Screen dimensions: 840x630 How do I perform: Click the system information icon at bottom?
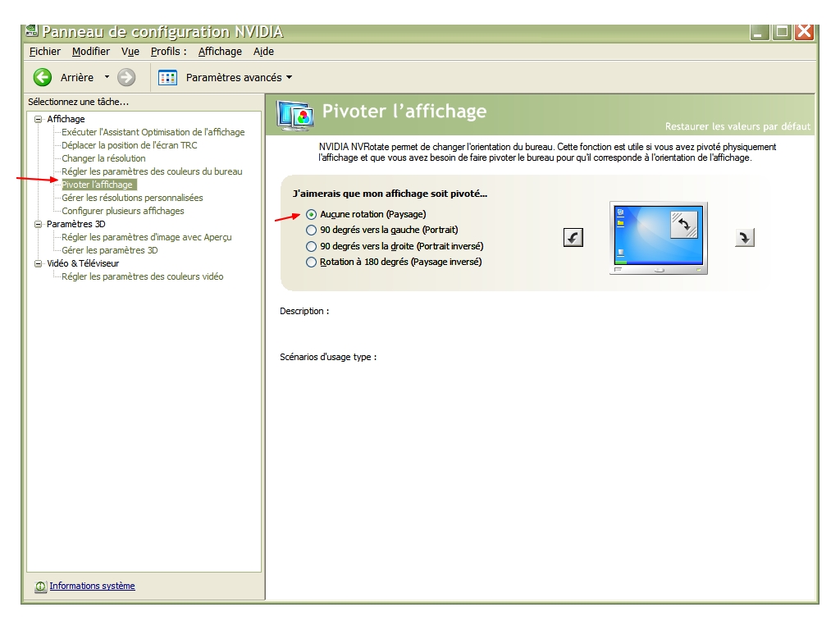40,587
